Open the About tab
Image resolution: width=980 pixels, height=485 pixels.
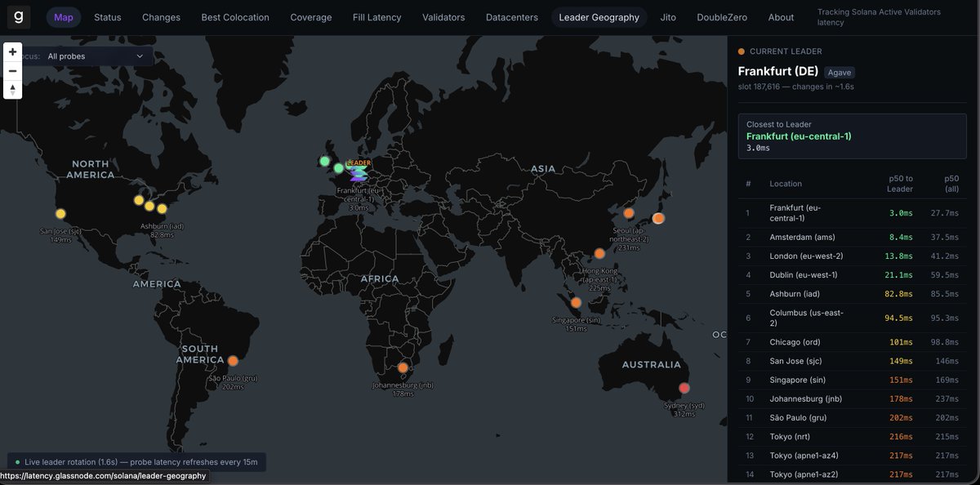coord(781,17)
